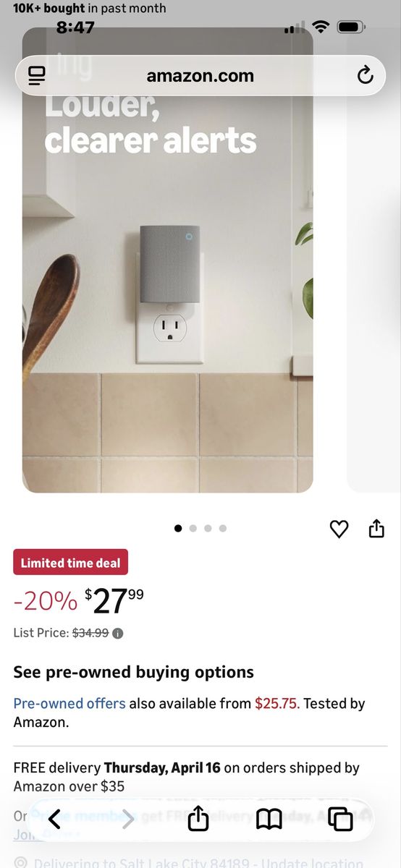The image size is (401, 868).
Task: Open See pre-owned buying options heading
Action: (x=133, y=672)
